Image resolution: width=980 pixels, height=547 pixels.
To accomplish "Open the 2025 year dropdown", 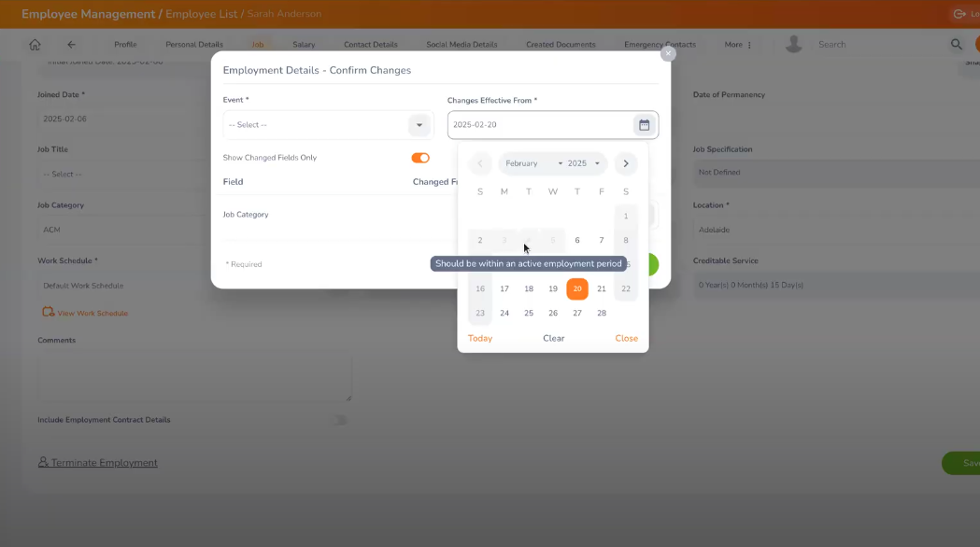I will (584, 163).
